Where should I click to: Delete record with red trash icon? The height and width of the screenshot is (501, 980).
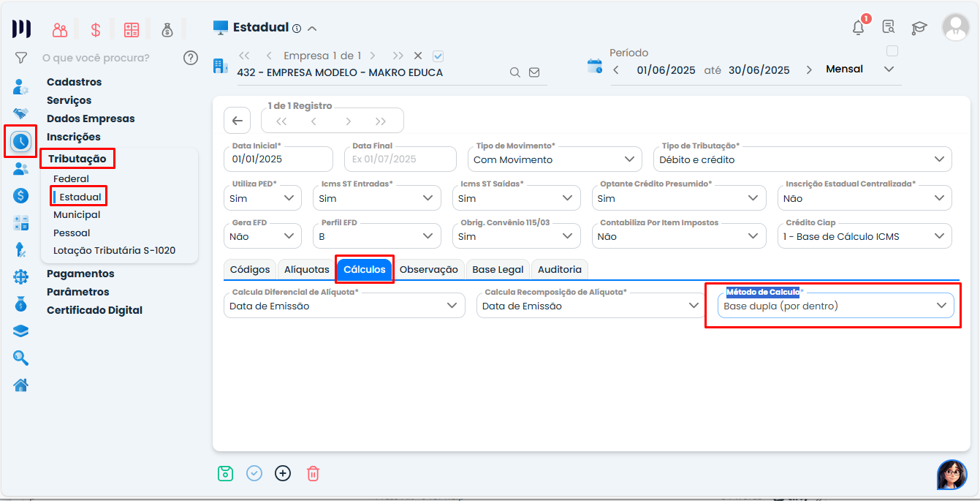(313, 473)
